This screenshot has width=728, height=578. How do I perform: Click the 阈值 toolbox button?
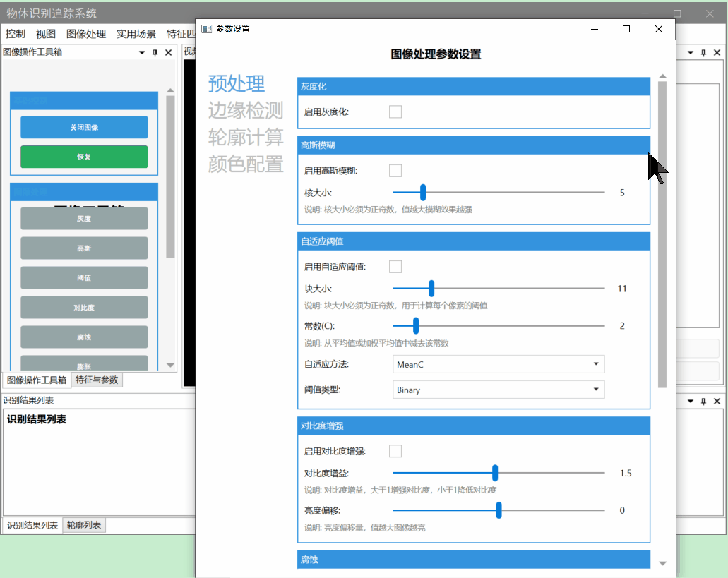pyautogui.click(x=84, y=278)
